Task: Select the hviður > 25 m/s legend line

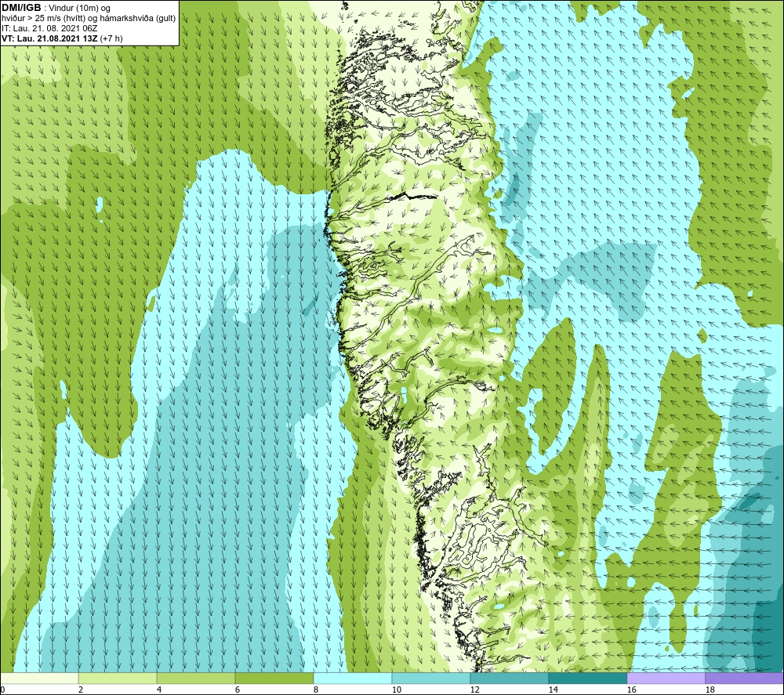Action: (x=89, y=19)
